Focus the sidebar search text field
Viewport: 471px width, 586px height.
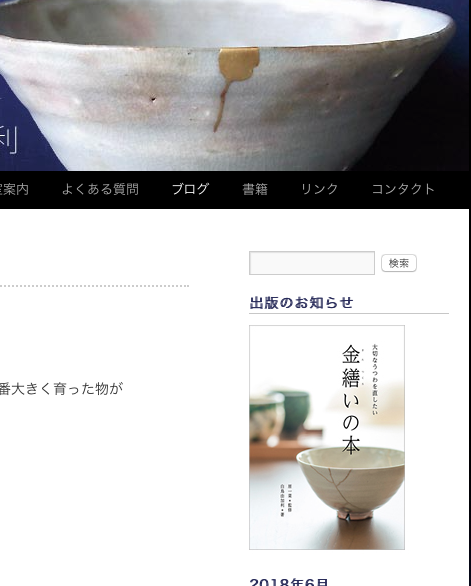click(x=312, y=263)
